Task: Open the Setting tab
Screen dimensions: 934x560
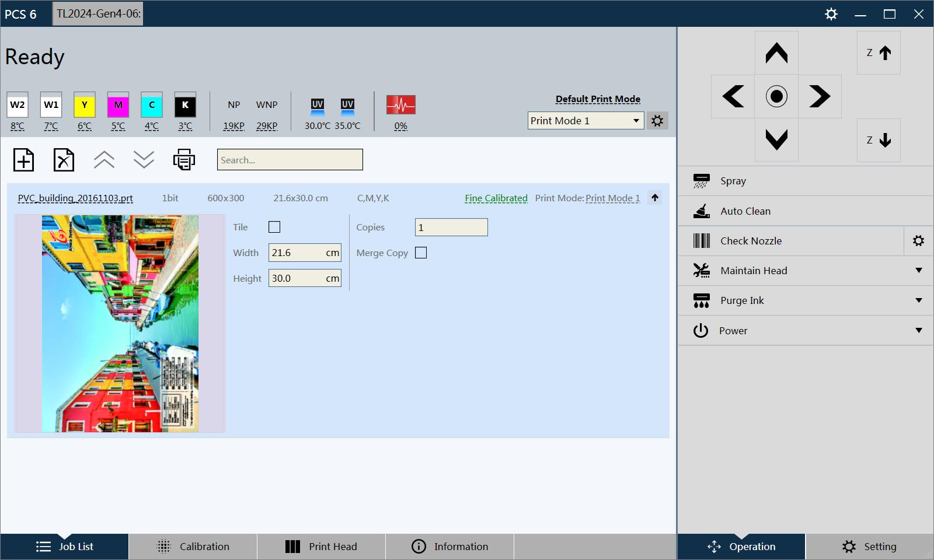Action: point(869,547)
